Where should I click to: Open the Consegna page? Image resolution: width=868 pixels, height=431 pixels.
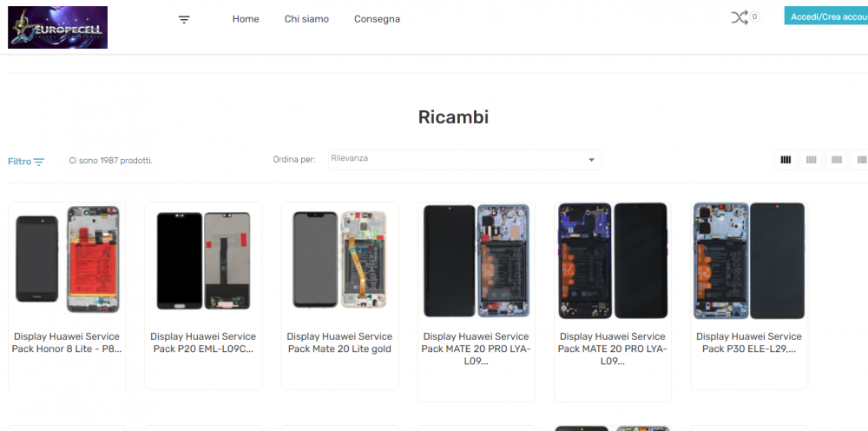(x=377, y=19)
